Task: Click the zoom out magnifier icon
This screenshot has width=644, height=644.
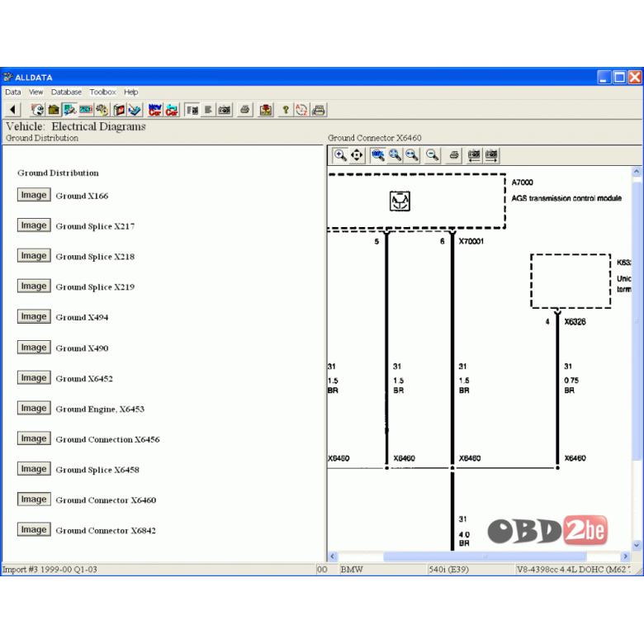Action: 432,155
